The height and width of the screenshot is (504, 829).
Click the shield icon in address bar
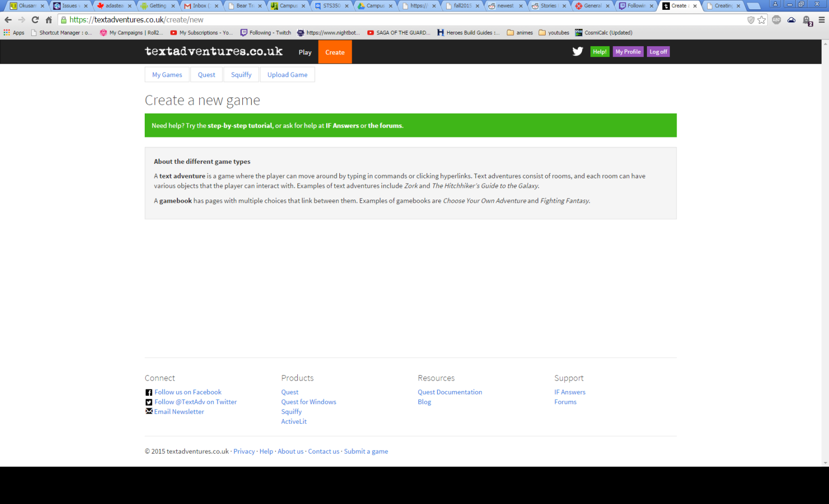751,20
